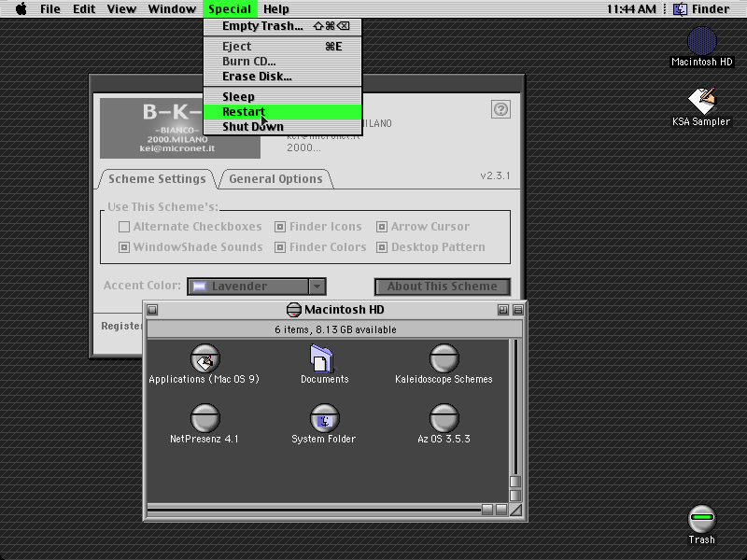Open the Accent Color Lavender dropdown

point(257,287)
